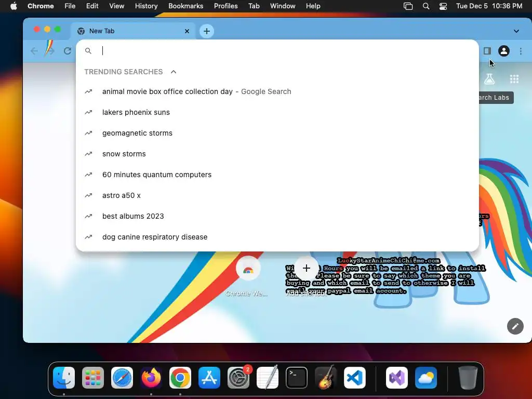
Task: Open Visual Studio Code from the Dock
Action: point(355,378)
